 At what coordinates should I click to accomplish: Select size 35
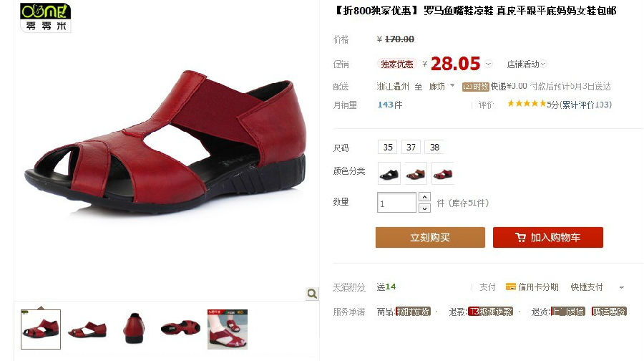(388, 148)
